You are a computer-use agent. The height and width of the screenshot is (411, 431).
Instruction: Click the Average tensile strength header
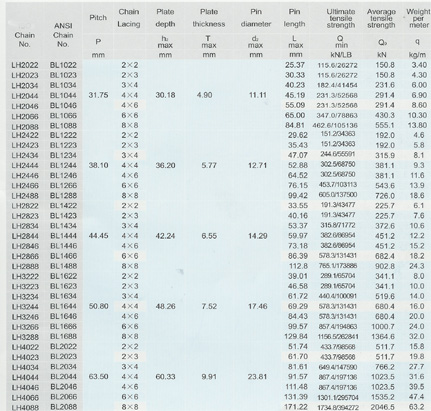[381, 18]
